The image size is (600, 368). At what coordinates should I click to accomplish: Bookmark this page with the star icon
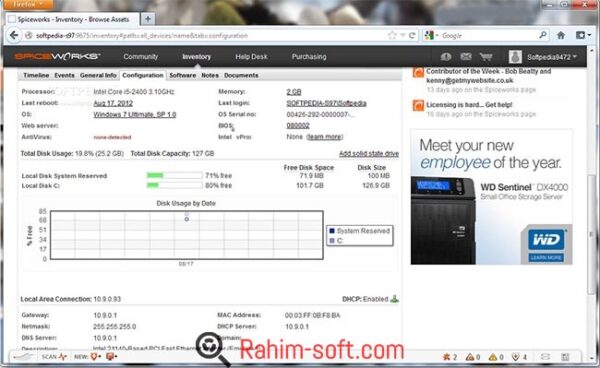(x=392, y=36)
